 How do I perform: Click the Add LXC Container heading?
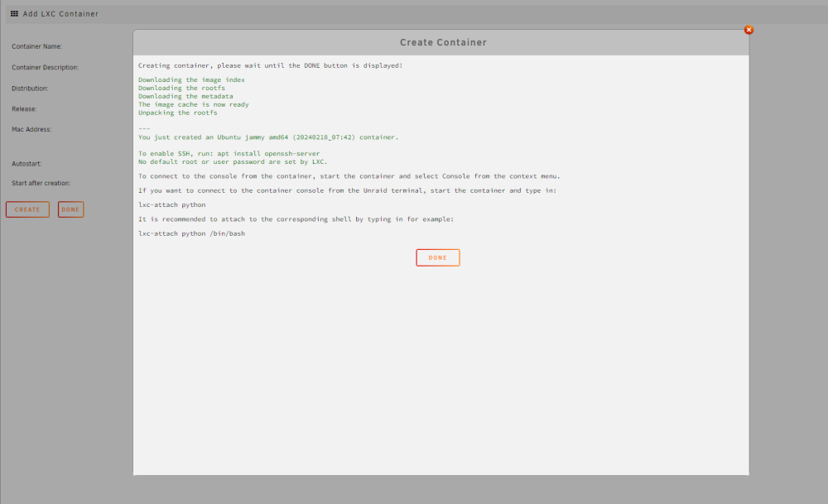point(60,14)
